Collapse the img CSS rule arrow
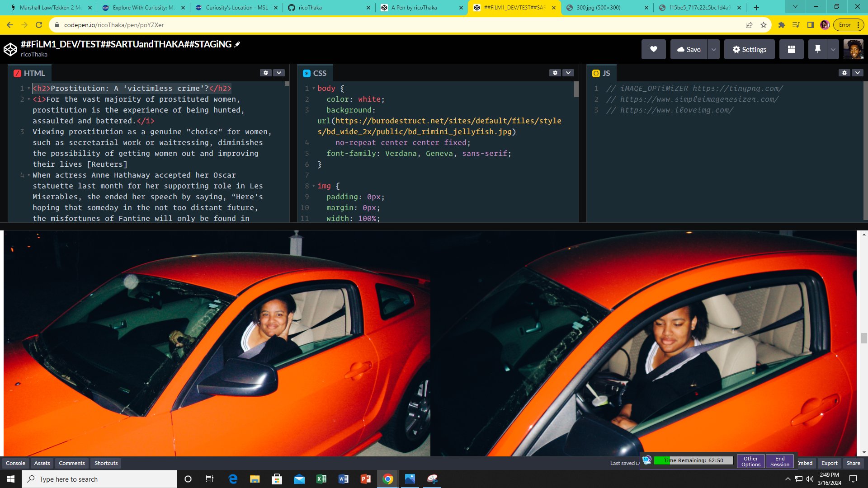The image size is (868, 488). [313, 186]
